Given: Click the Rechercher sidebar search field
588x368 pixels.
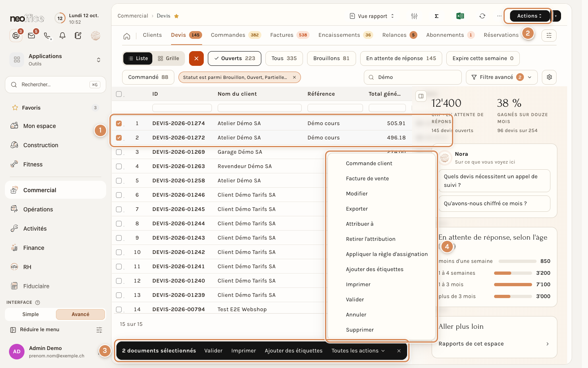Looking at the screenshot, I should [x=56, y=85].
